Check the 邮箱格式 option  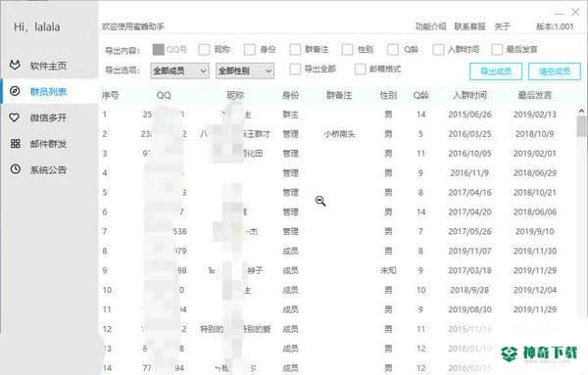(x=361, y=69)
